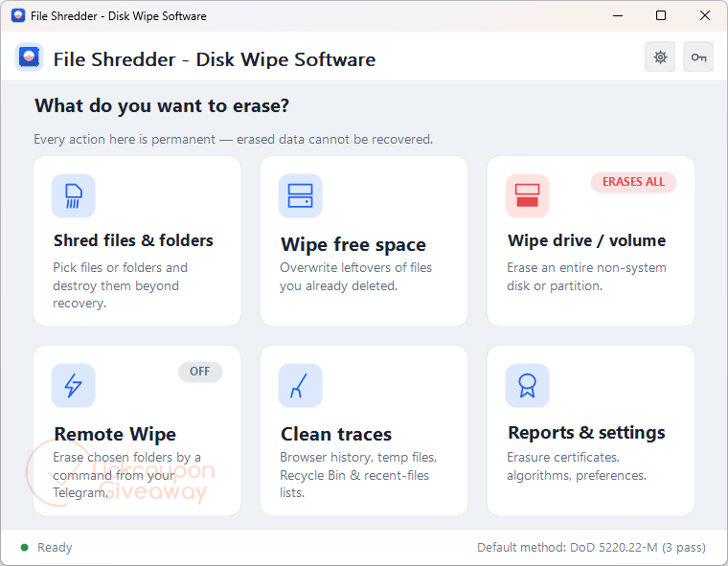The height and width of the screenshot is (566, 728).
Task: Click 'Every action here is permanent' notice
Action: click(x=233, y=139)
